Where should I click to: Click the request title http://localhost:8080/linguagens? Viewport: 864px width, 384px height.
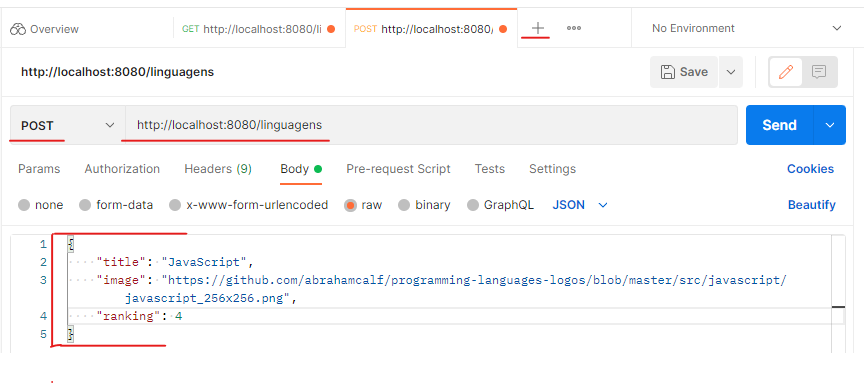point(117,72)
